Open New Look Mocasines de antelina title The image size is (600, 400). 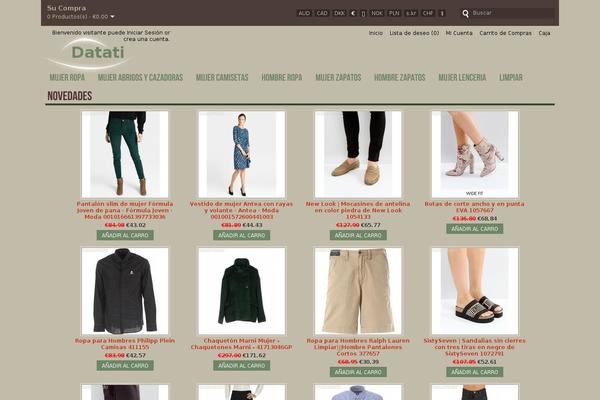pyautogui.click(x=358, y=210)
